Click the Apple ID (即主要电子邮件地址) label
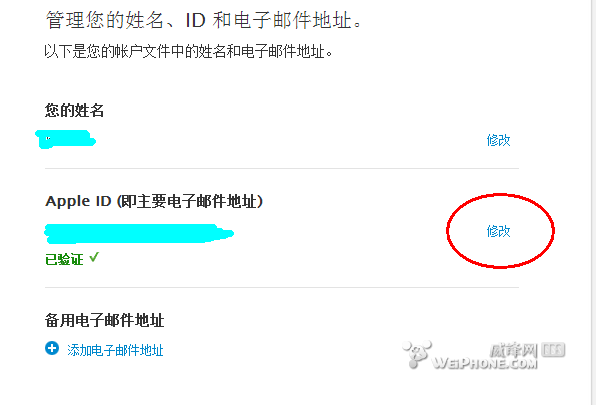This screenshot has width=596, height=405. (154, 201)
